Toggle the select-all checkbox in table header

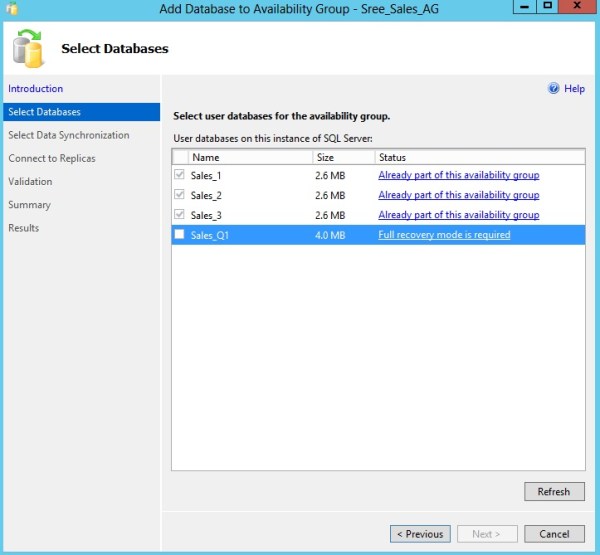(x=180, y=157)
